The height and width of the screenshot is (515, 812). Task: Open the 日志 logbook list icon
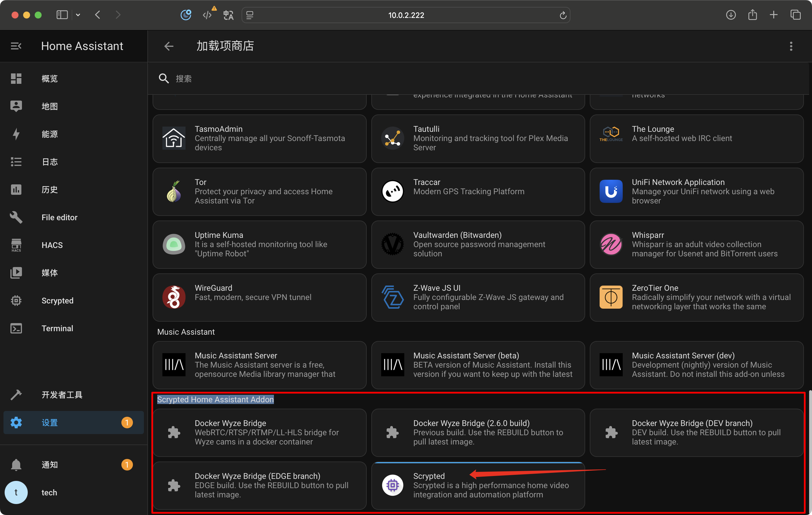pos(16,162)
